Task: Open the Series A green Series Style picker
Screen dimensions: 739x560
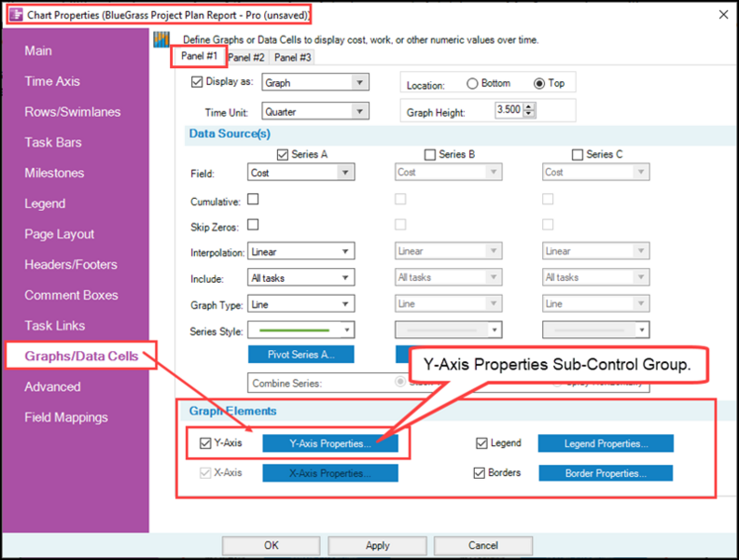Action: 301,330
